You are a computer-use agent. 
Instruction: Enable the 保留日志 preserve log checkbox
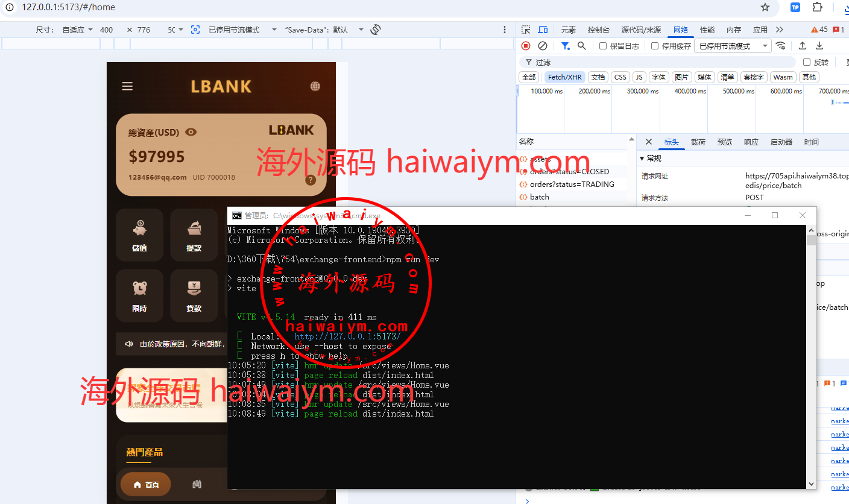point(603,46)
